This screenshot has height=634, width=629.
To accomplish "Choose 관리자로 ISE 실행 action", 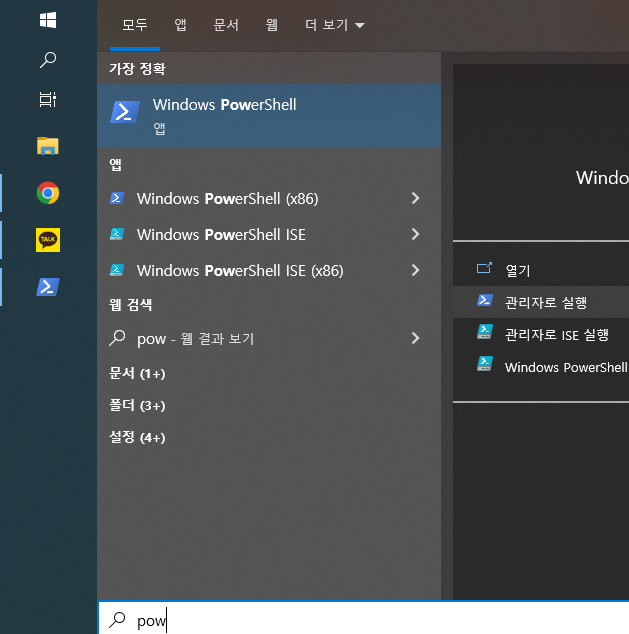I will (x=541, y=334).
